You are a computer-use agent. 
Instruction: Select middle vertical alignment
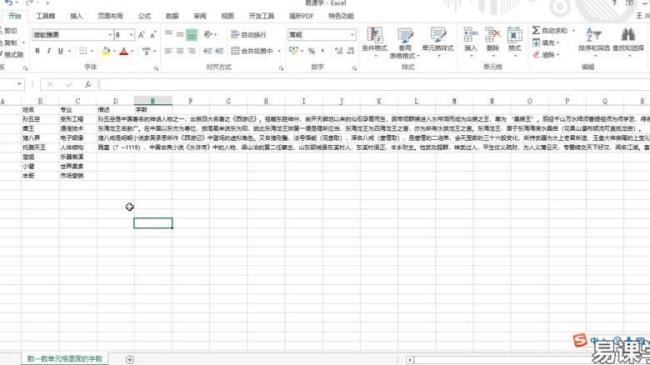point(180,34)
